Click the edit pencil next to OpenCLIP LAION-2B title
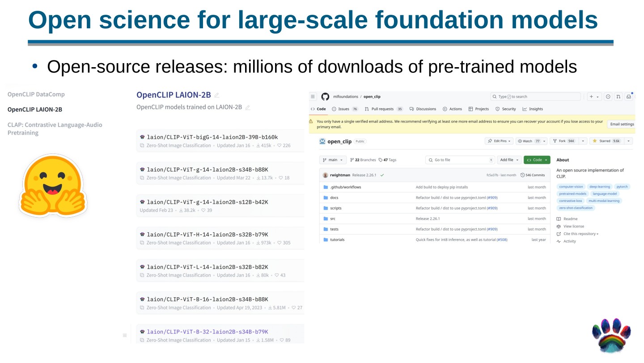 click(217, 95)
